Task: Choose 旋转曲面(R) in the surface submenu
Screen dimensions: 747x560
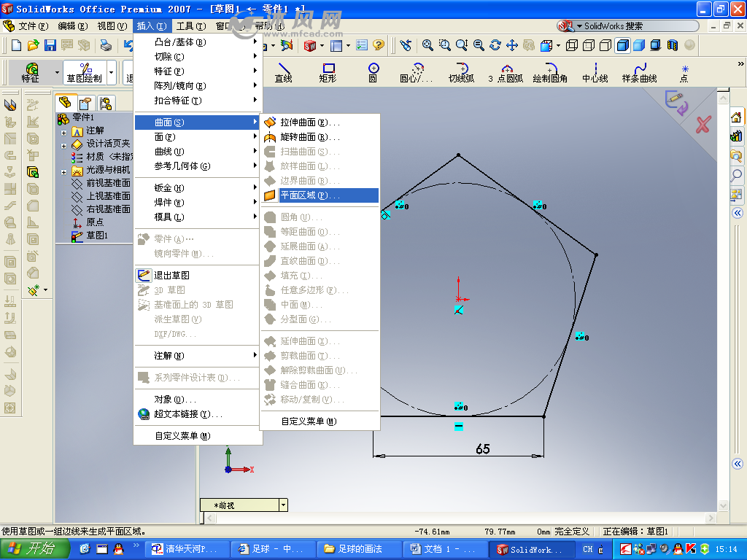Action: pyautogui.click(x=320, y=137)
